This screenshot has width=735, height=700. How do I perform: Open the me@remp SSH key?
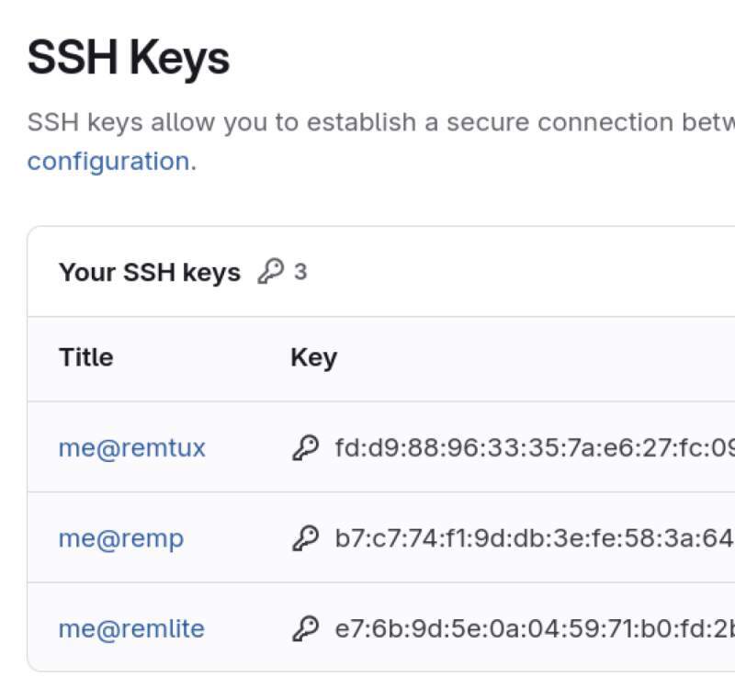pyautogui.click(x=121, y=537)
